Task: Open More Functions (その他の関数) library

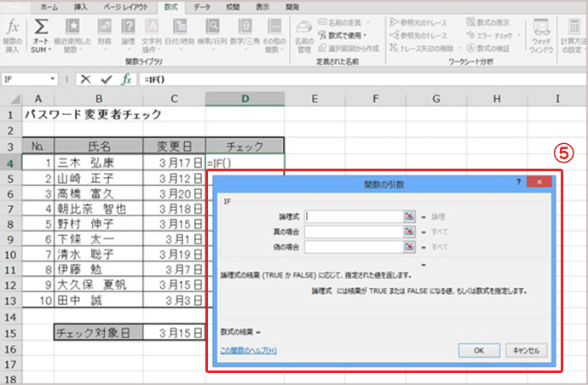Action: (x=274, y=36)
